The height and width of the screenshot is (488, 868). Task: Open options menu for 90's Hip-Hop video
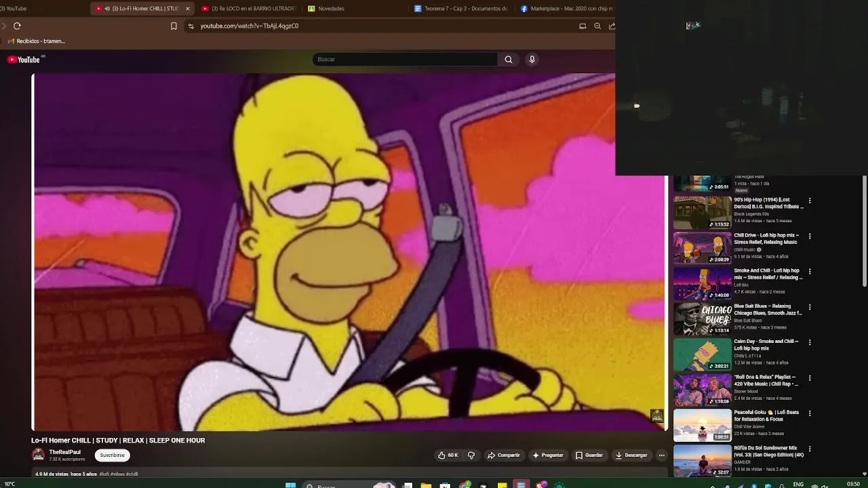[x=809, y=201]
